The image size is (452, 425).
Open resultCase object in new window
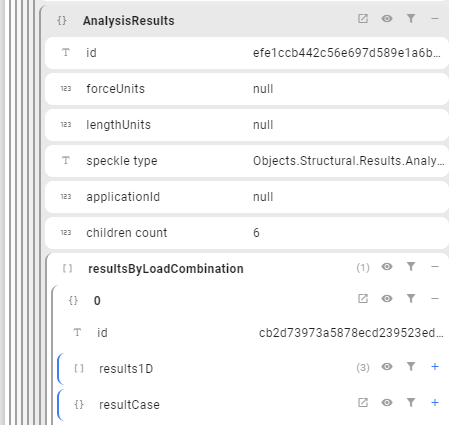[x=363, y=403]
